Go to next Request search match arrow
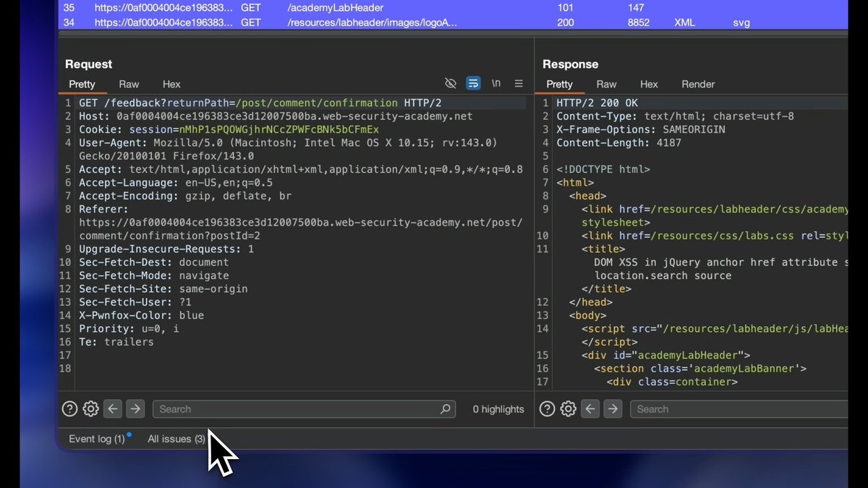Viewport: 868px width, 488px height. (x=135, y=409)
